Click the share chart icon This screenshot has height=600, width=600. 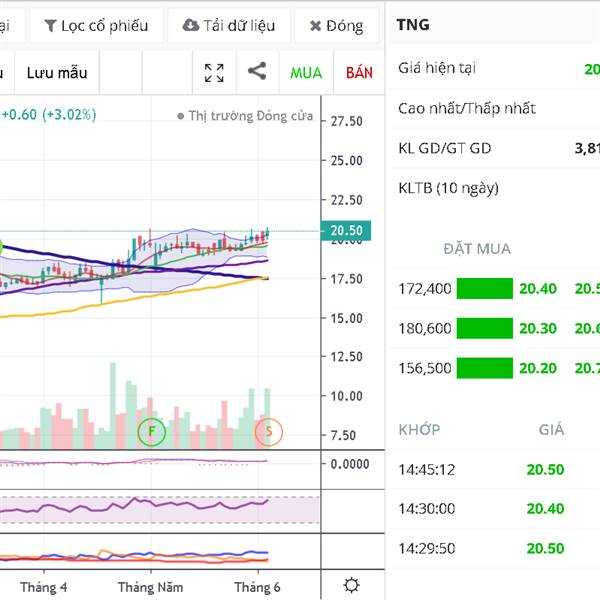[257, 72]
